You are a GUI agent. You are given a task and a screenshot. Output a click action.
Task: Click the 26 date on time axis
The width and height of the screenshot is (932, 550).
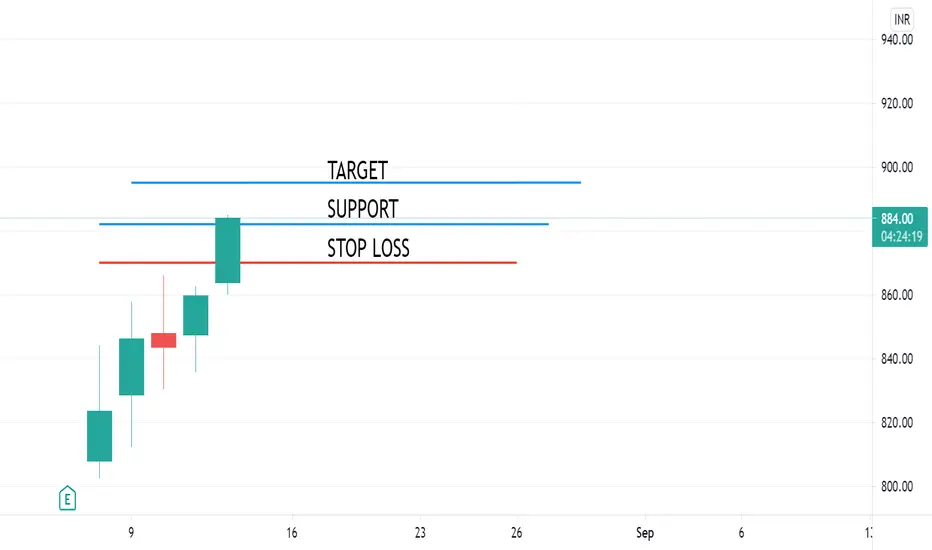coord(517,533)
